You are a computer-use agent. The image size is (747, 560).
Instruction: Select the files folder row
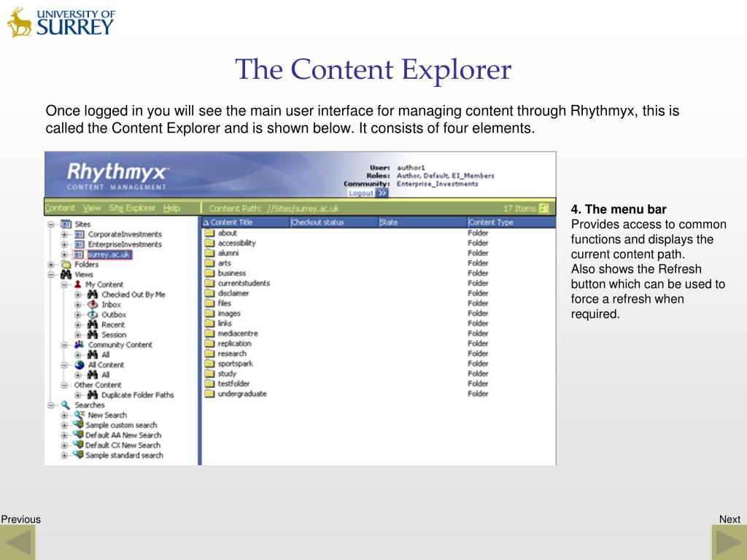click(x=379, y=303)
